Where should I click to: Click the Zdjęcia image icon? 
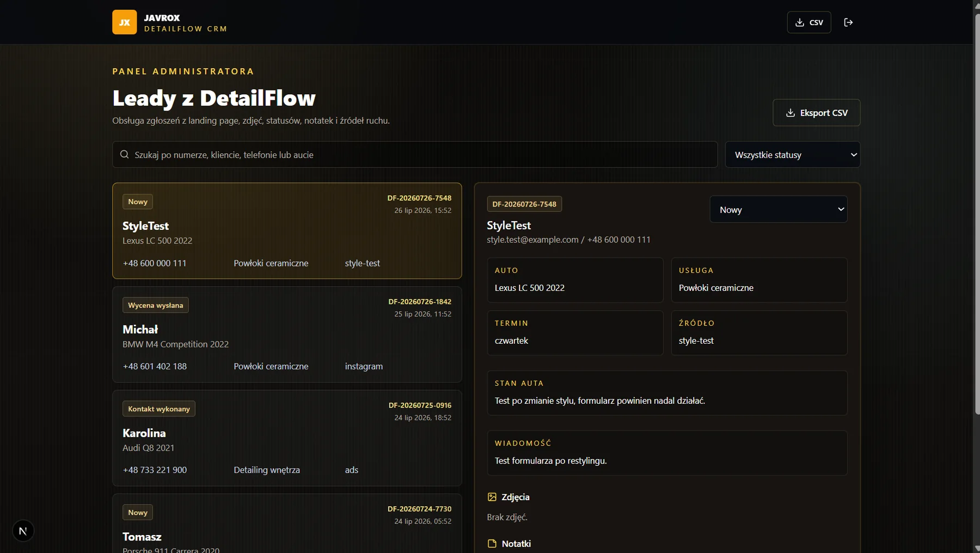click(x=492, y=497)
